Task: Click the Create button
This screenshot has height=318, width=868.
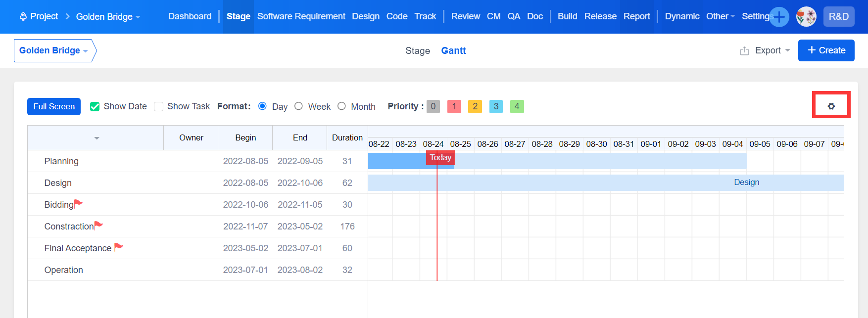Action: click(x=826, y=50)
